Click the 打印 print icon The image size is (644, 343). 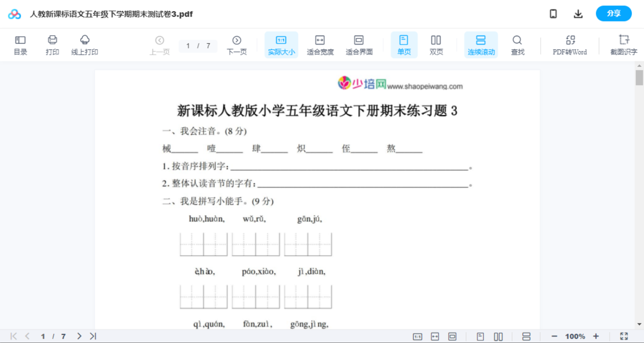[x=52, y=45]
